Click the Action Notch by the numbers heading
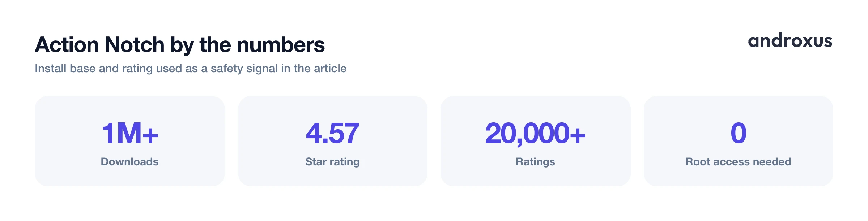The image size is (868, 221). coord(180,45)
